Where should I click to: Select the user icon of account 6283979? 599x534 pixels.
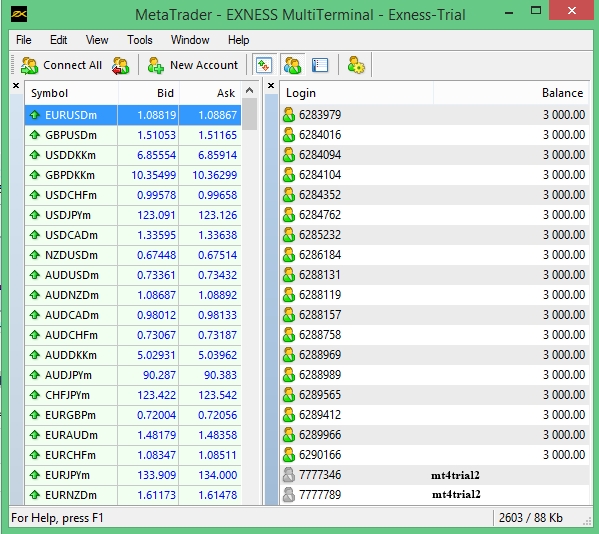[289, 115]
